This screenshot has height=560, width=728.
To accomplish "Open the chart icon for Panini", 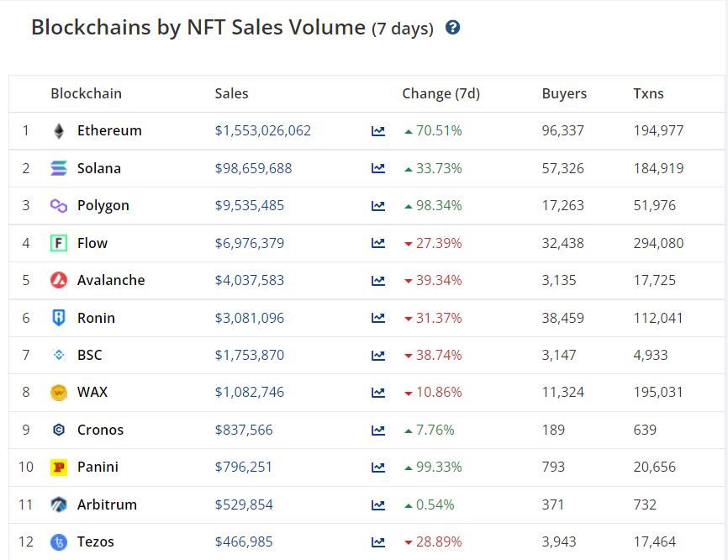I will click(378, 468).
